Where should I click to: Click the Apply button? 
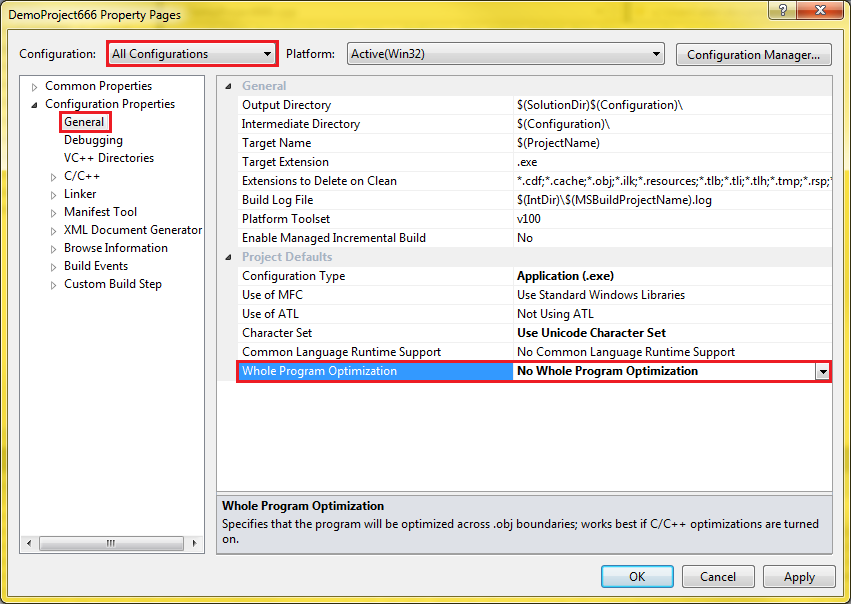(x=798, y=577)
